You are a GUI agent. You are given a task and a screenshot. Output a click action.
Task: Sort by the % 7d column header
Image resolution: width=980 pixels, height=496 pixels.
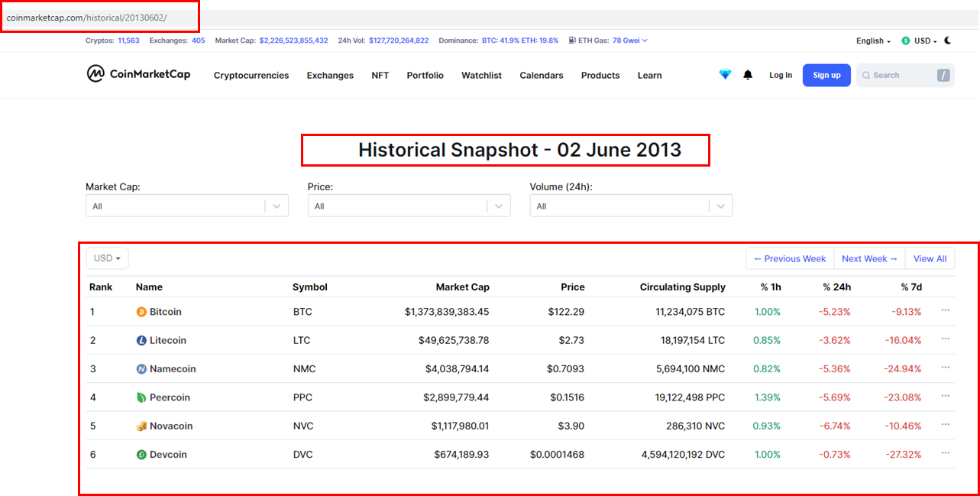(911, 287)
